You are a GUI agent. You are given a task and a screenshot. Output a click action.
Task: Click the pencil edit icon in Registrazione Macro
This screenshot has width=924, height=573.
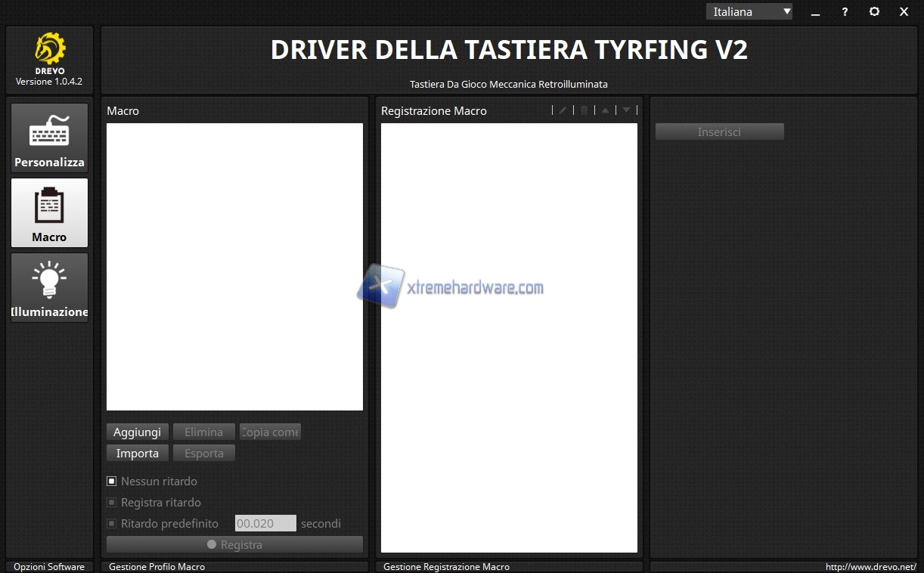[563, 110]
